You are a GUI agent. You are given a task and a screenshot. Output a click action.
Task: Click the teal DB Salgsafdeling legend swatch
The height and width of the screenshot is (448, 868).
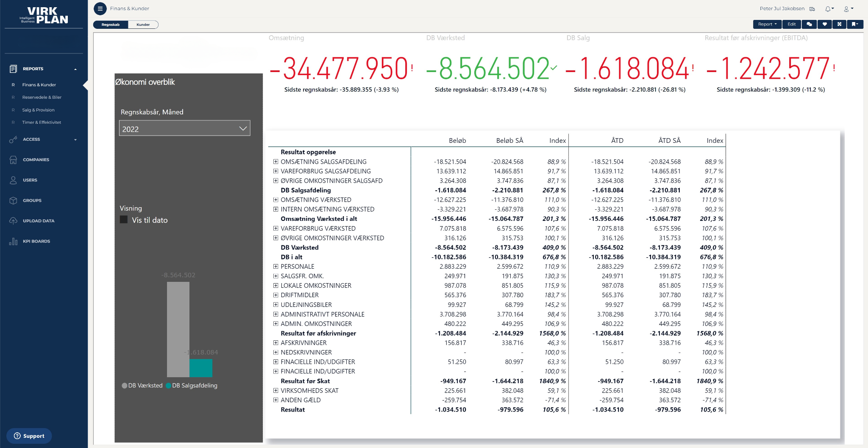point(168,386)
